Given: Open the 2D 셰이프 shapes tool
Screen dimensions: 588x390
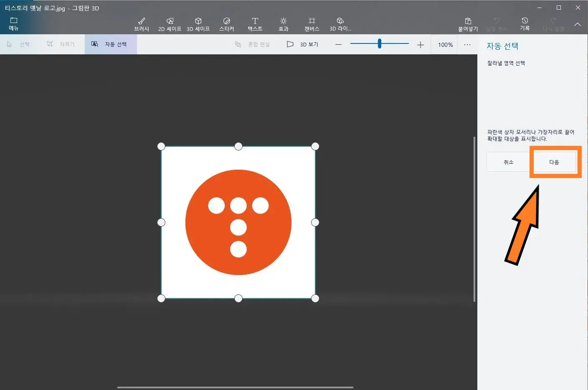Looking at the screenshot, I should 170,24.
